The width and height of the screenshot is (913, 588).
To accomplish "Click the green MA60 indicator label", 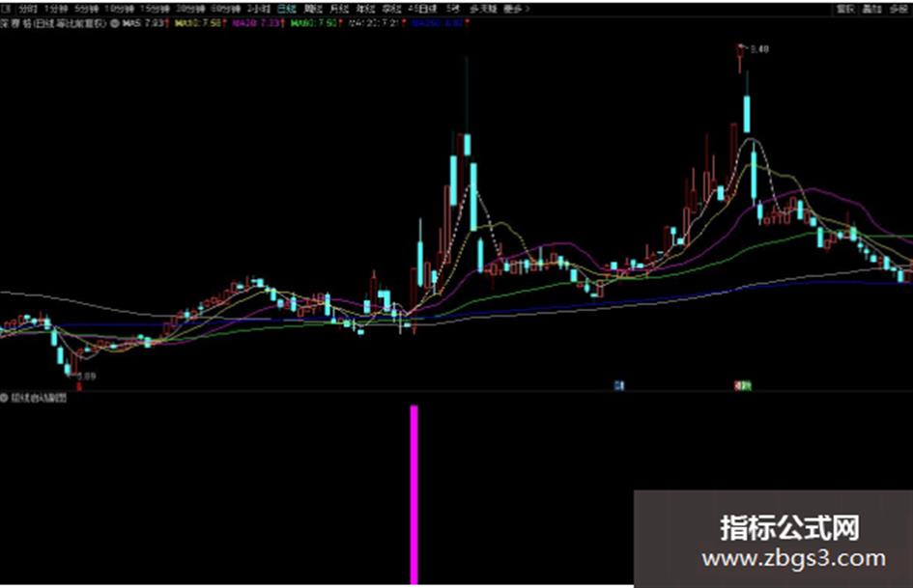I will point(316,24).
